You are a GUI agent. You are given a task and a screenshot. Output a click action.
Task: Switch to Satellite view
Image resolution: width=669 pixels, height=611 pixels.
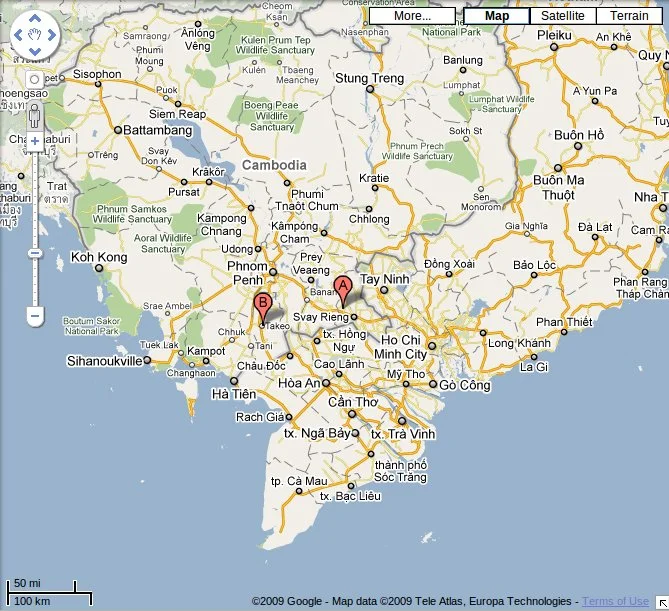tap(563, 16)
